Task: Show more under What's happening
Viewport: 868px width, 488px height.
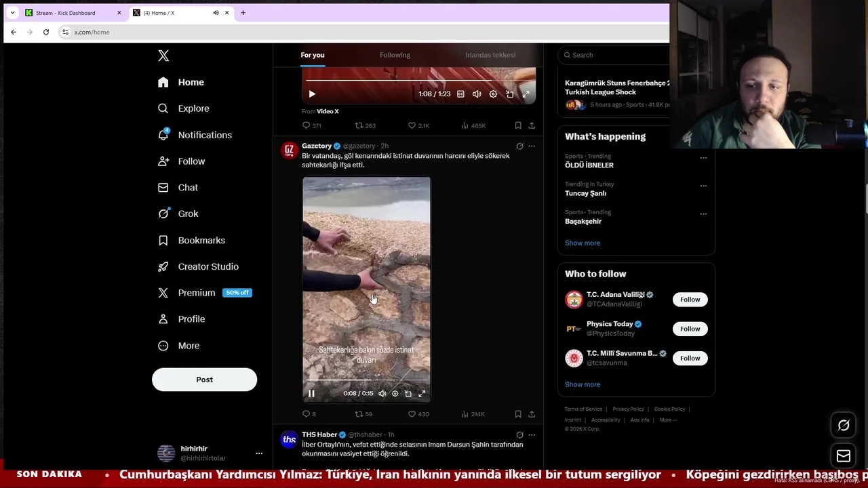Action: (583, 243)
